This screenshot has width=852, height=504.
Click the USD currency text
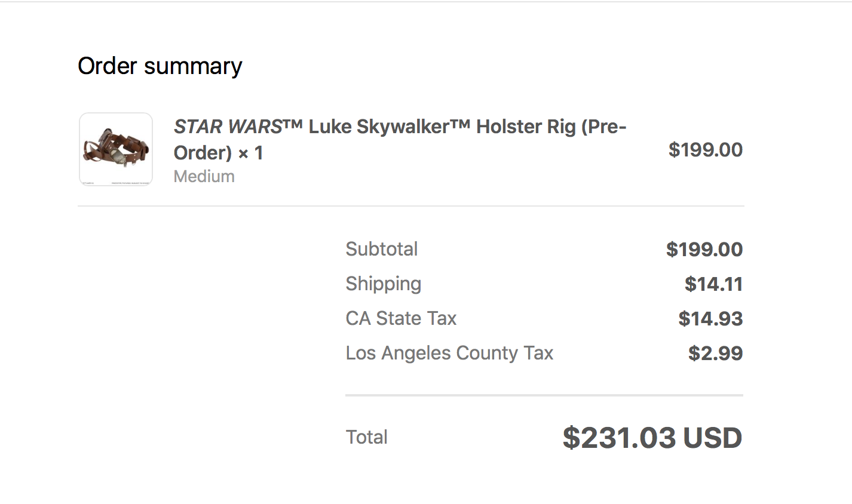coord(713,438)
